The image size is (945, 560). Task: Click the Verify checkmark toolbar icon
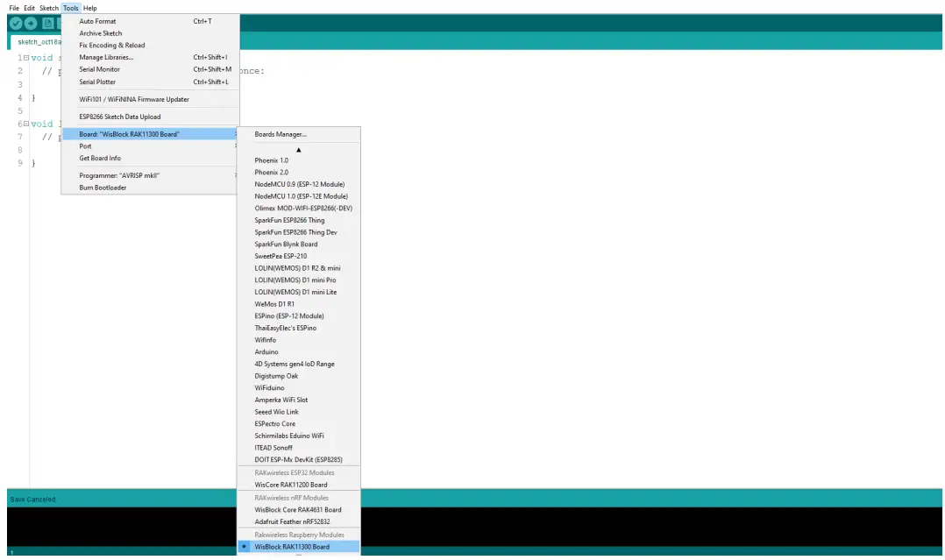(x=16, y=24)
